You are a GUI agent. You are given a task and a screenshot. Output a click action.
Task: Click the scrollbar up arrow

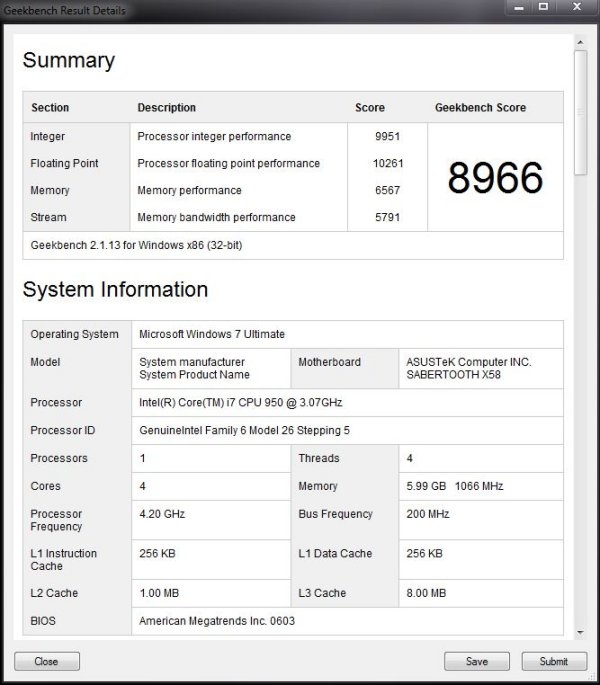click(580, 42)
